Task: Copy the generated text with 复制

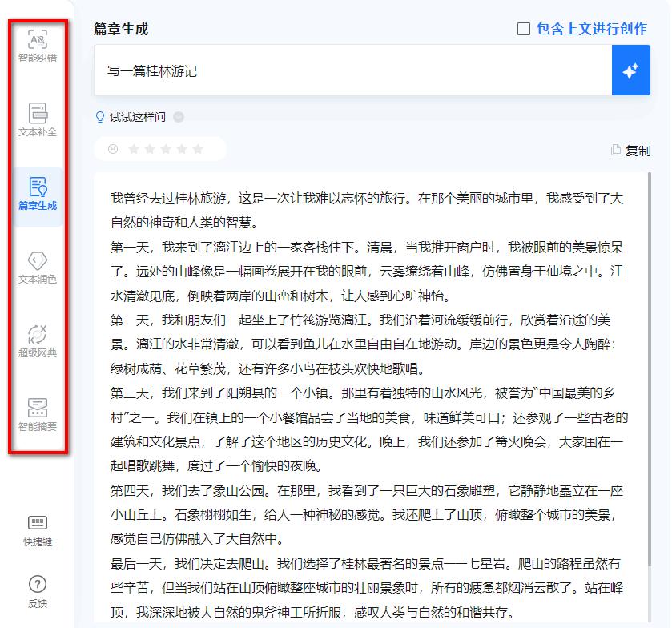Action: (638, 151)
